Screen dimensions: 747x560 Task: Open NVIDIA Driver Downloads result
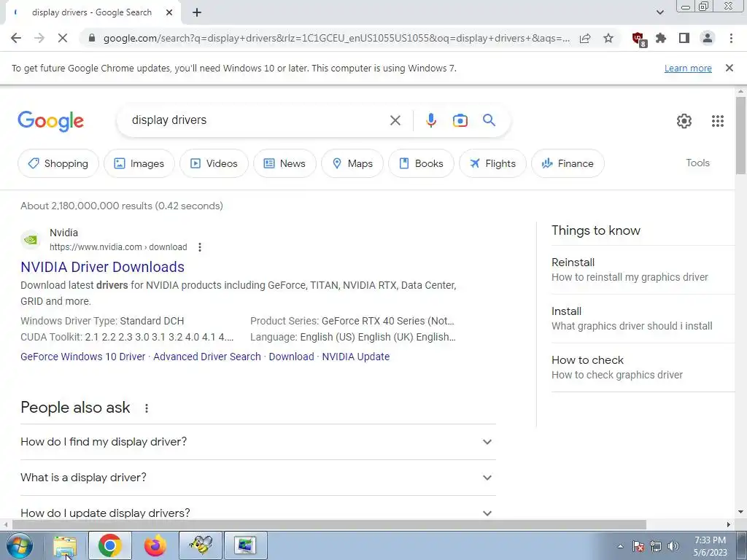(x=102, y=267)
